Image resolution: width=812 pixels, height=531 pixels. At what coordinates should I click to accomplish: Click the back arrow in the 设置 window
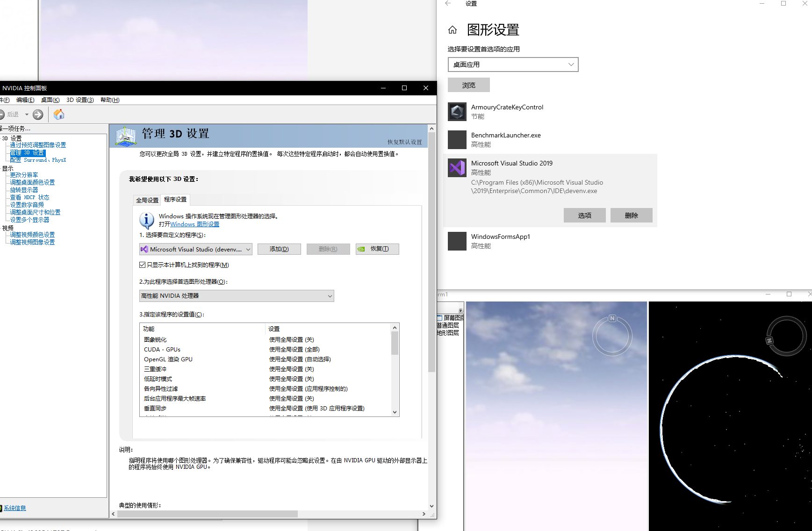point(448,3)
